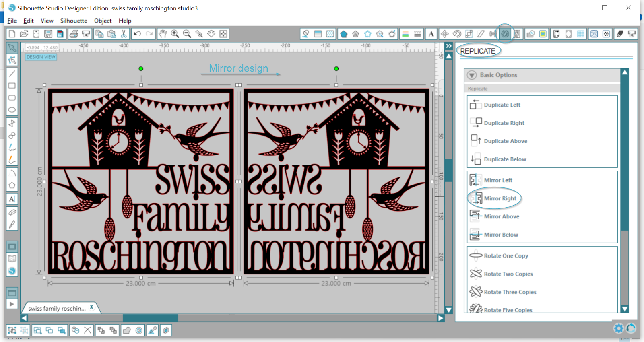Click the green rotation handle of left design

pyautogui.click(x=141, y=69)
